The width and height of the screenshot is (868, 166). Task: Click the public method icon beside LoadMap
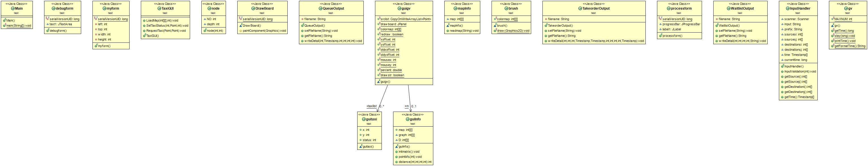tap(144, 21)
